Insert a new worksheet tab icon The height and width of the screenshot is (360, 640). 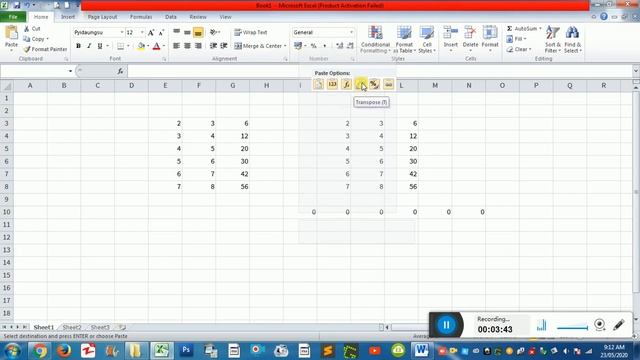point(122,327)
